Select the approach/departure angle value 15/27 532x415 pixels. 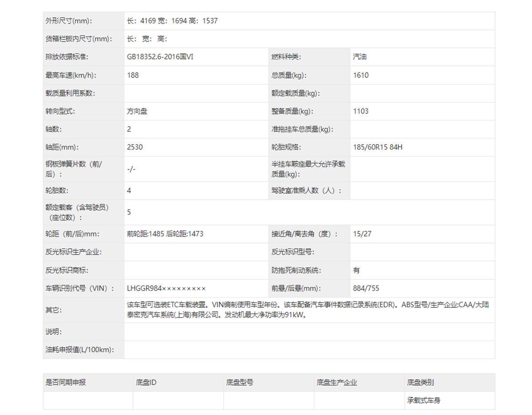click(362, 234)
